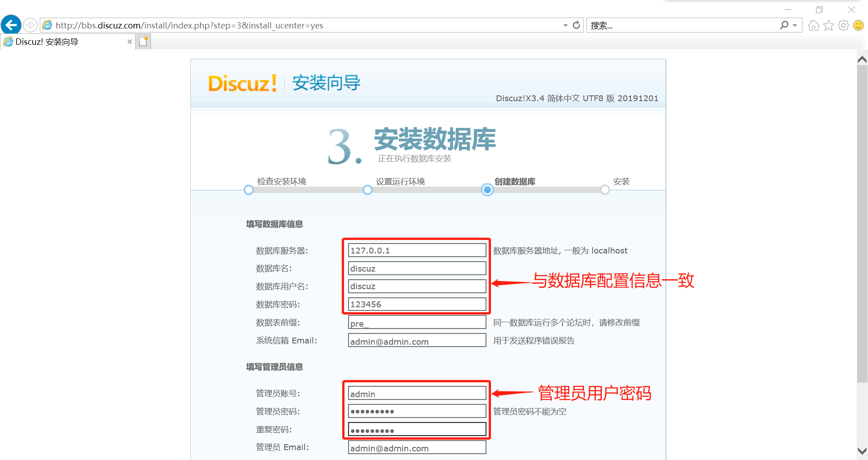Click the 检查安装环境 step marker
The image size is (868, 460).
click(249, 190)
